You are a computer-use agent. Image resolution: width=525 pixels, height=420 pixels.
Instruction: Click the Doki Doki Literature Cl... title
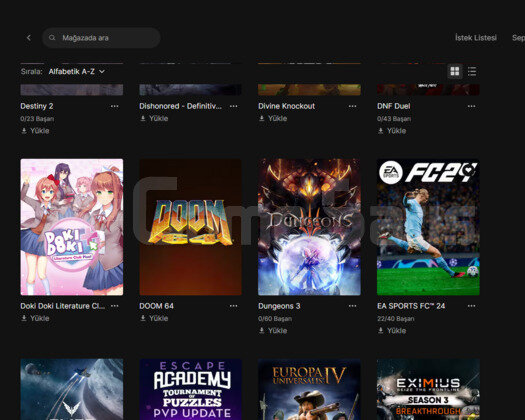63,306
